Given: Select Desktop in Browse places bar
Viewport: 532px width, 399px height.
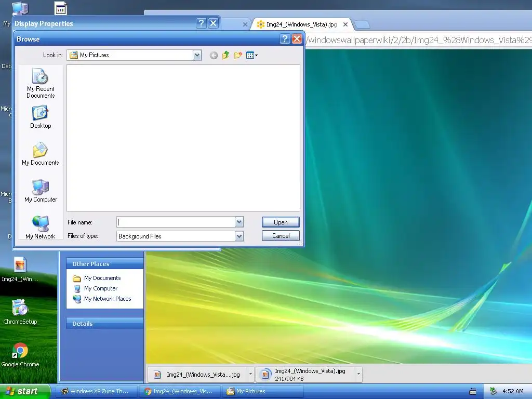Looking at the screenshot, I should pyautogui.click(x=41, y=117).
